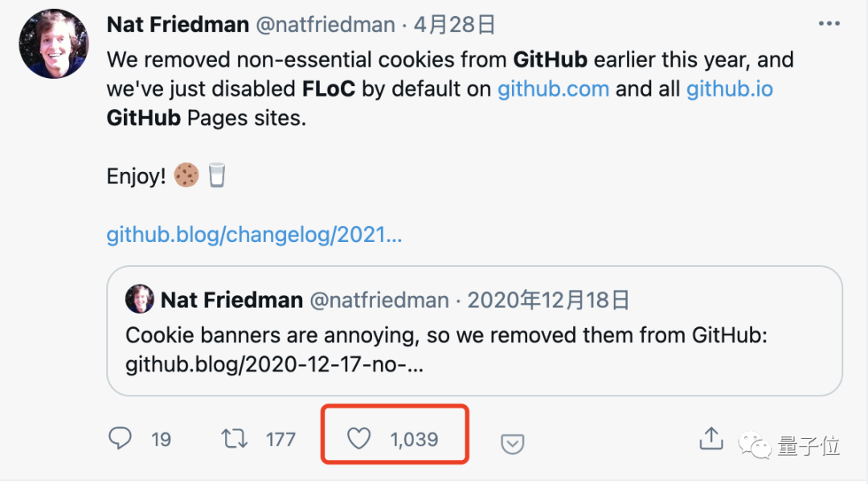Like the tweet with heart icon

click(x=358, y=438)
